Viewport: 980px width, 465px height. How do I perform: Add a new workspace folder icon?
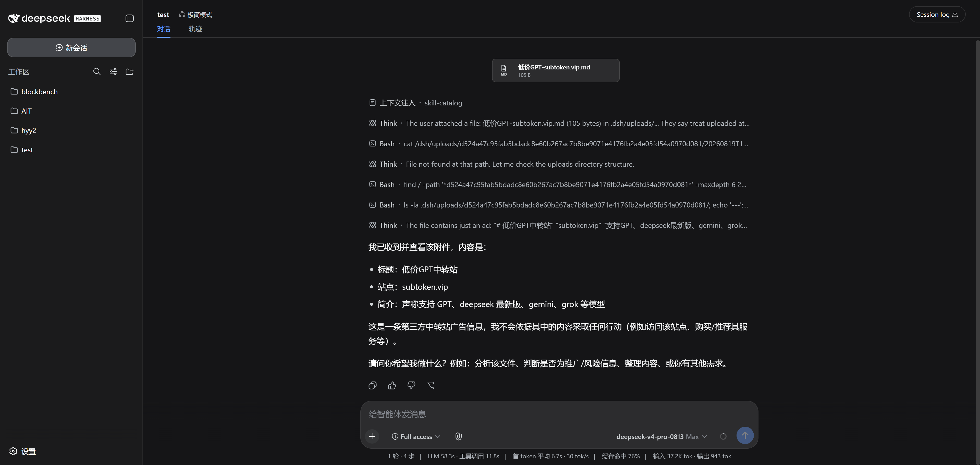129,71
